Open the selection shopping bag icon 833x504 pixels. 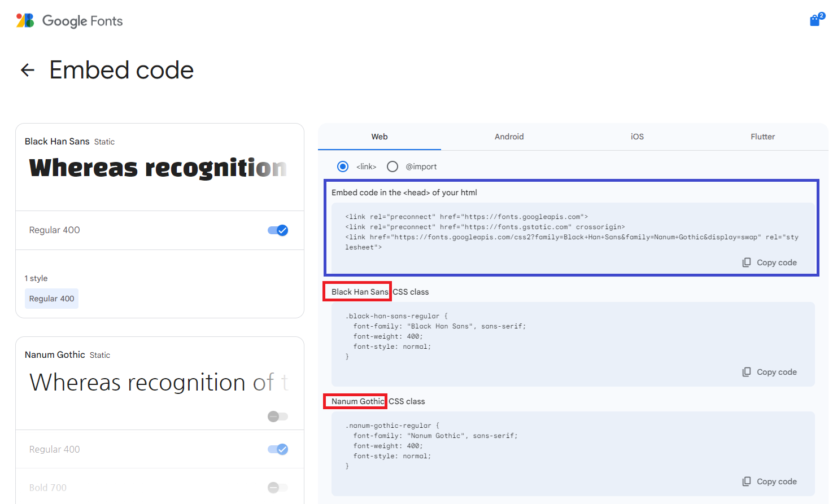[x=815, y=21]
